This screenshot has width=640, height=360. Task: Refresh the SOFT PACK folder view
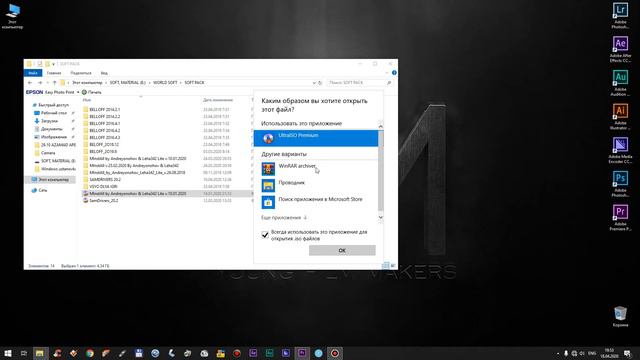pyautogui.click(x=320, y=83)
